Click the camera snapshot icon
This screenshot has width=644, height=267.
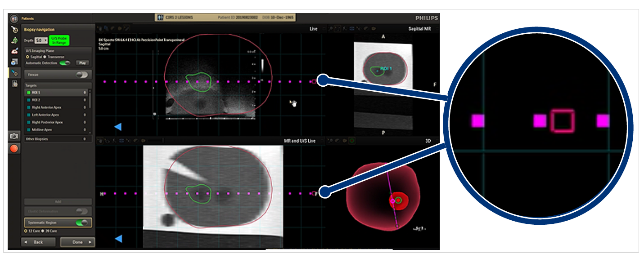(14, 136)
